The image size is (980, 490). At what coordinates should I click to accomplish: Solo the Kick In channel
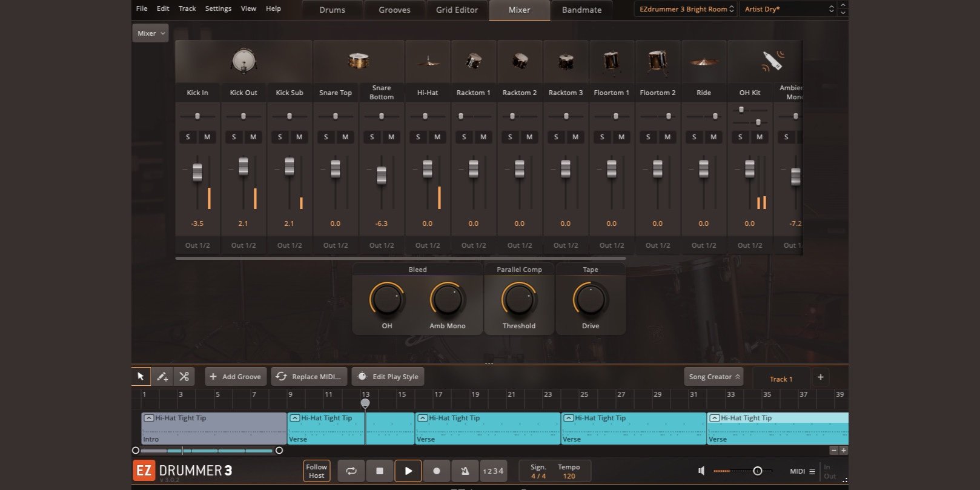(x=188, y=137)
